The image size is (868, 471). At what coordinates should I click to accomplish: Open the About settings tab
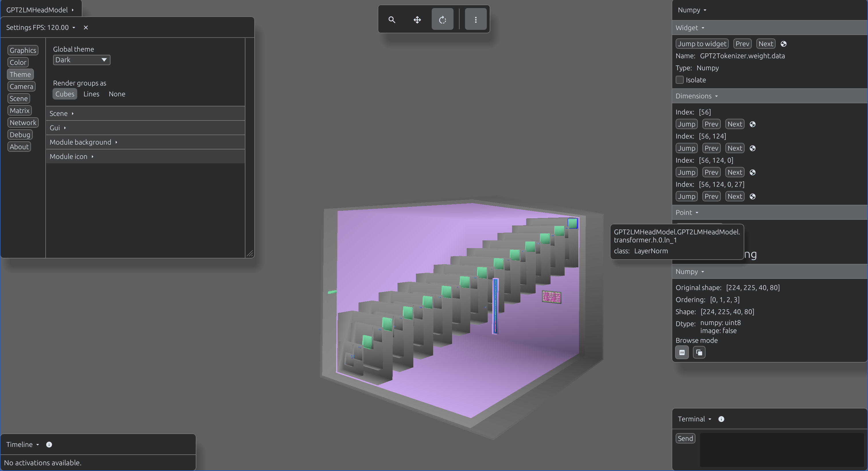tap(19, 147)
